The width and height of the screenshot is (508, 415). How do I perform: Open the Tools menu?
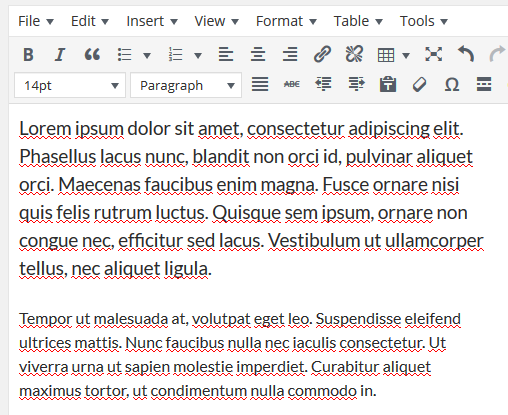click(x=423, y=21)
